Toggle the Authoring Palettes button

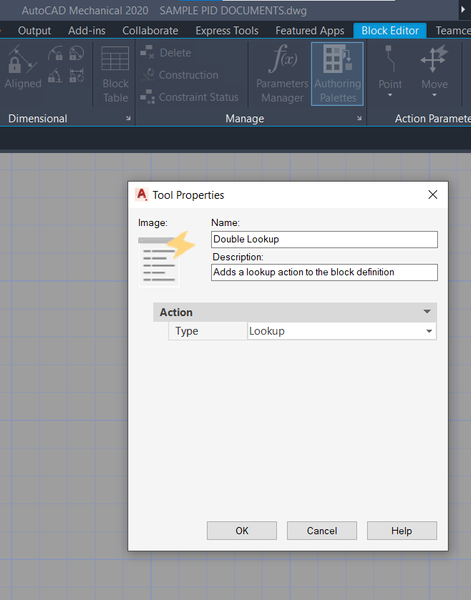tap(337, 74)
